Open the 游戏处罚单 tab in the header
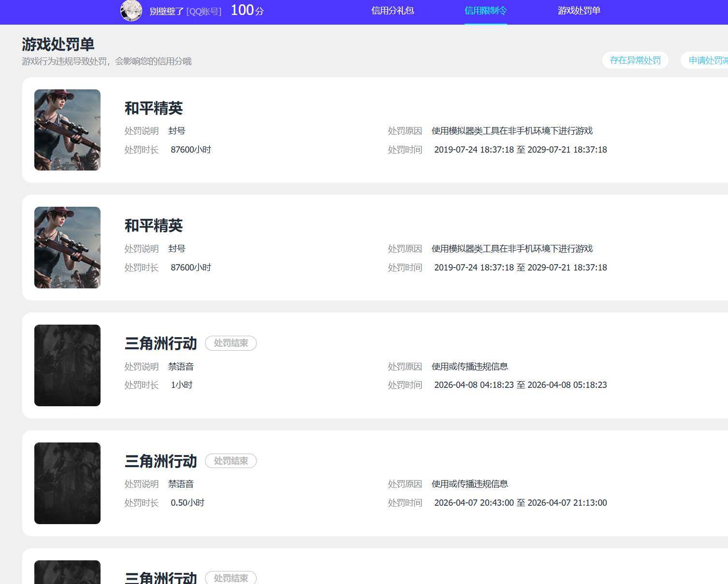 (x=579, y=11)
